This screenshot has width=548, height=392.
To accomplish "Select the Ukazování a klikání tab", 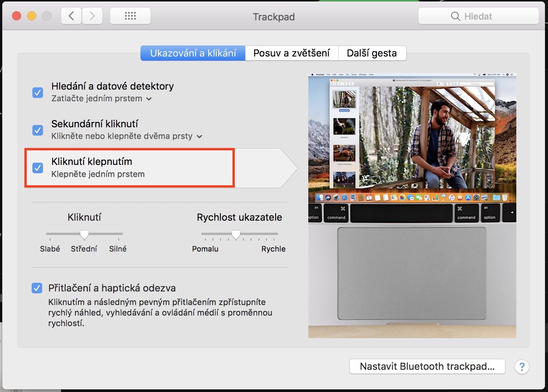I will [x=193, y=53].
